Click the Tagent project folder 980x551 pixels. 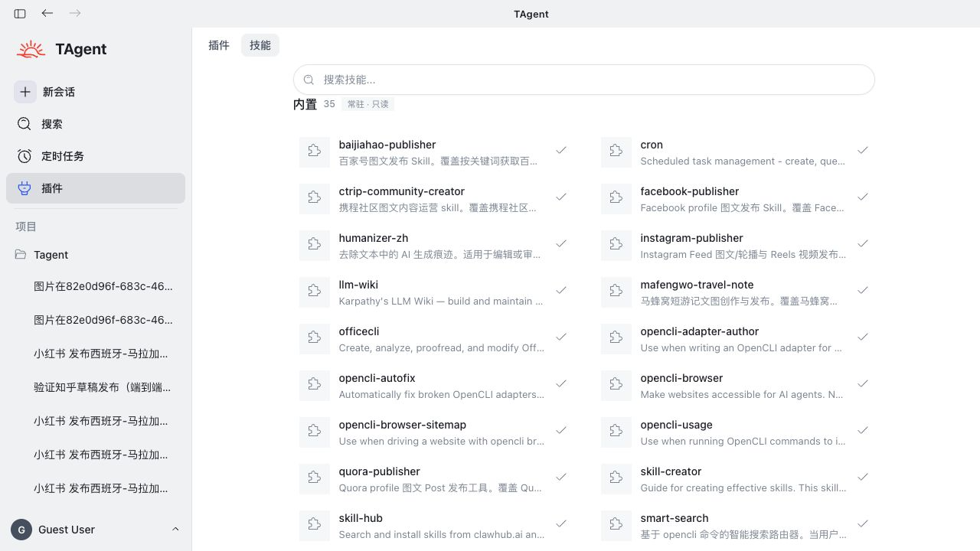[x=96, y=255]
